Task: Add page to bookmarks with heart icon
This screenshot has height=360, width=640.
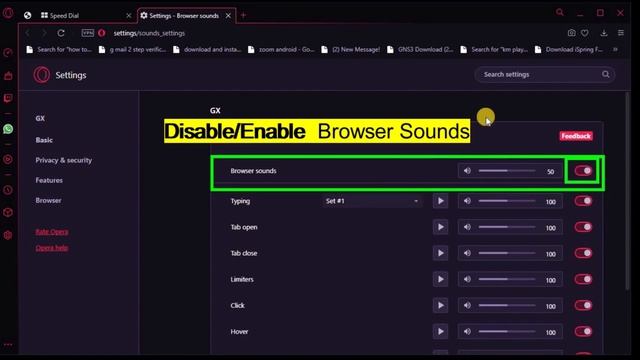Action: [x=585, y=33]
